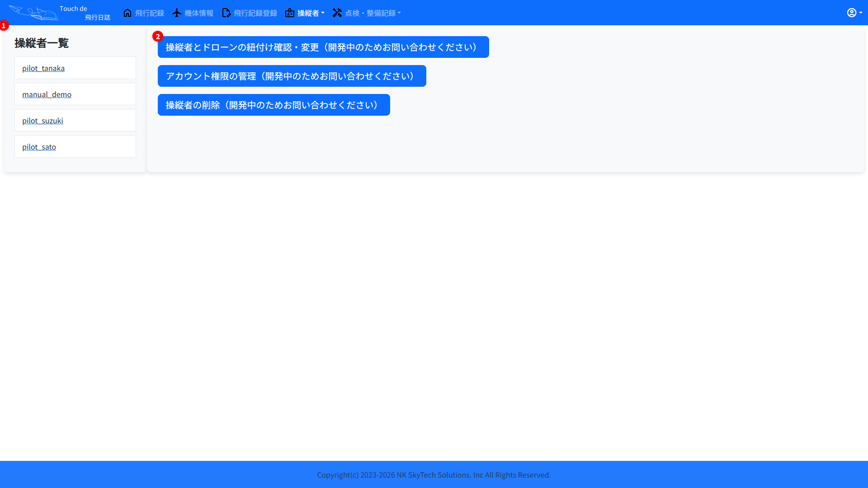The height and width of the screenshot is (488, 868).
Task: Open the 機体情報 nav item
Action: coord(199,13)
